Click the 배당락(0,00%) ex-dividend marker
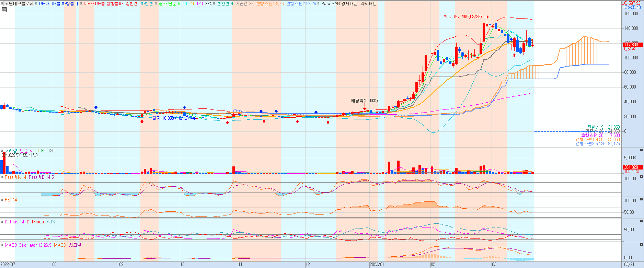This screenshot has height=268, width=644. point(364,101)
